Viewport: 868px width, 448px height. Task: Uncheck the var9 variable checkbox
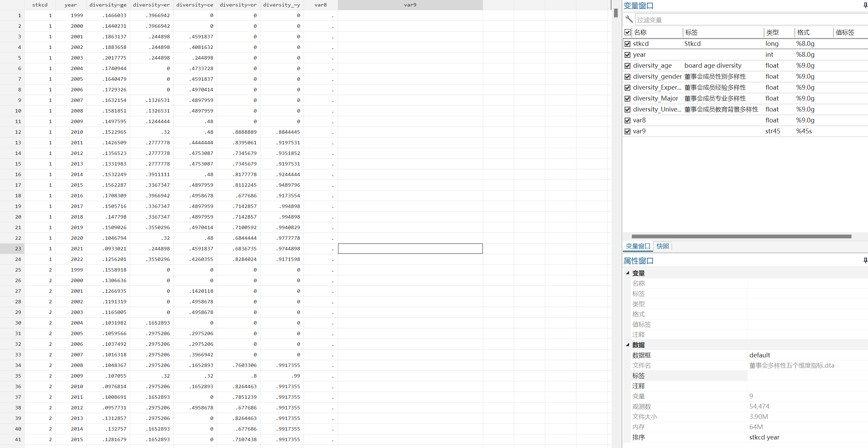point(628,131)
